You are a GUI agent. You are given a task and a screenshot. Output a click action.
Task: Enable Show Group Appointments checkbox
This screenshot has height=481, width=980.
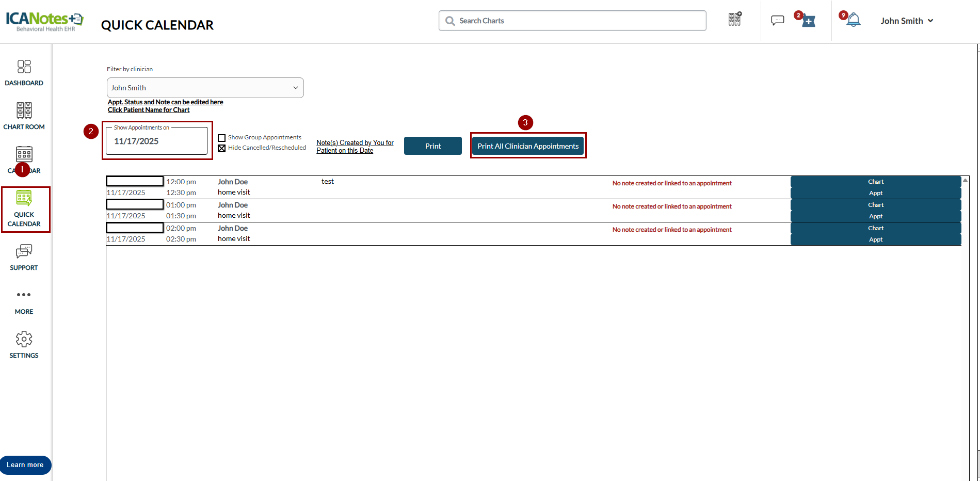[222, 138]
